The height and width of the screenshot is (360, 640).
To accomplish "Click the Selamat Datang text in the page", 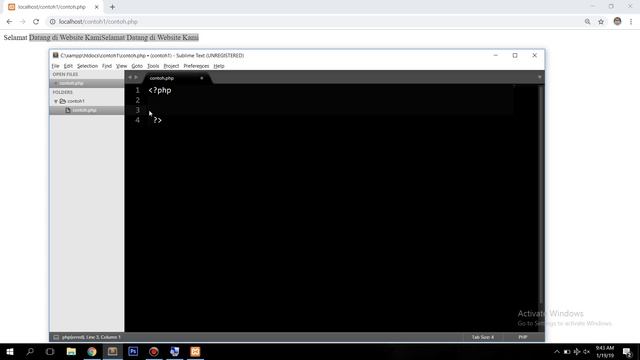I will (x=101, y=38).
